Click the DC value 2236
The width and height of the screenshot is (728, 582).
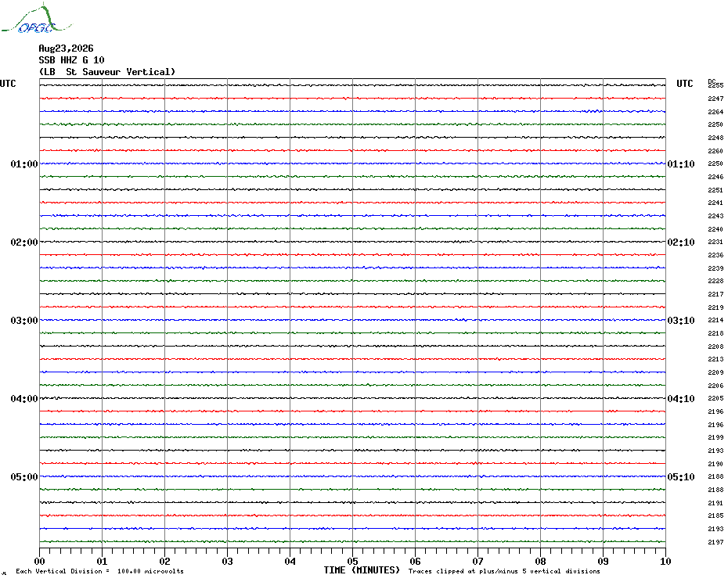click(715, 255)
